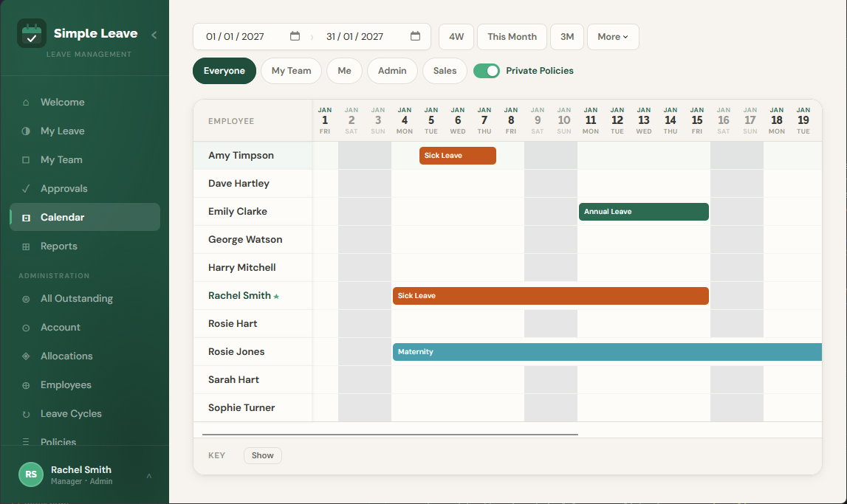Viewport: 847px width, 504px height.
Task: Click the Calendar sidebar icon
Action: [x=26, y=218]
